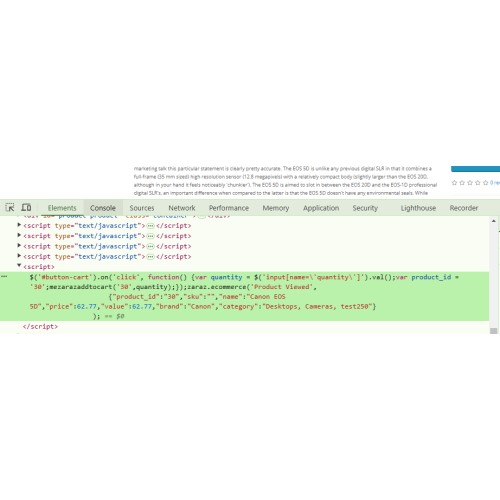This screenshot has height=500, width=500.
Task: Select the closing script tag line
Action: coord(40,326)
